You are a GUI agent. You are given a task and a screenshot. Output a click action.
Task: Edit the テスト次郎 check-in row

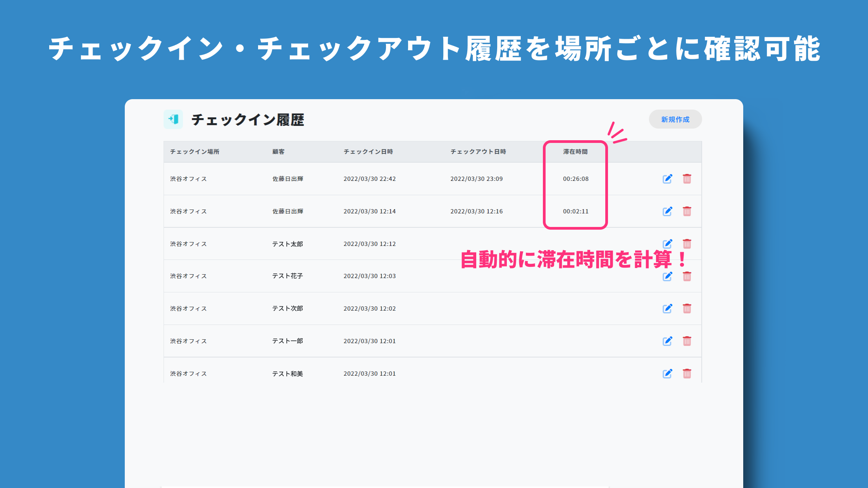pyautogui.click(x=667, y=309)
